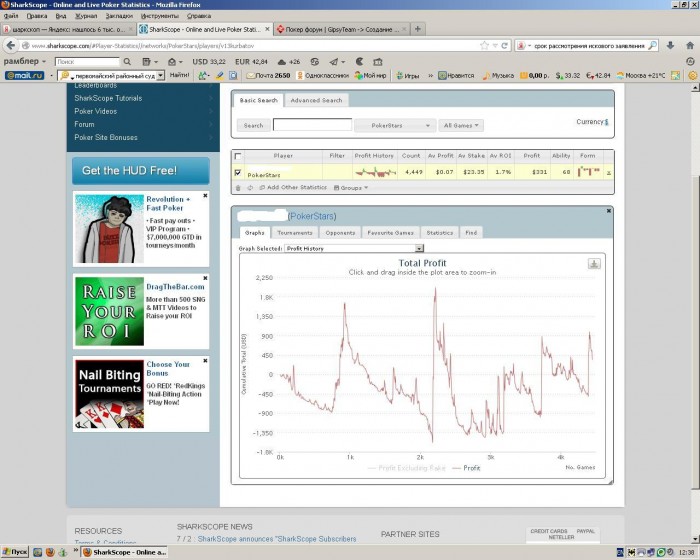Screen dimensions: 700x560
Task: Click the SharkScope taskbar button
Action: point(124,552)
